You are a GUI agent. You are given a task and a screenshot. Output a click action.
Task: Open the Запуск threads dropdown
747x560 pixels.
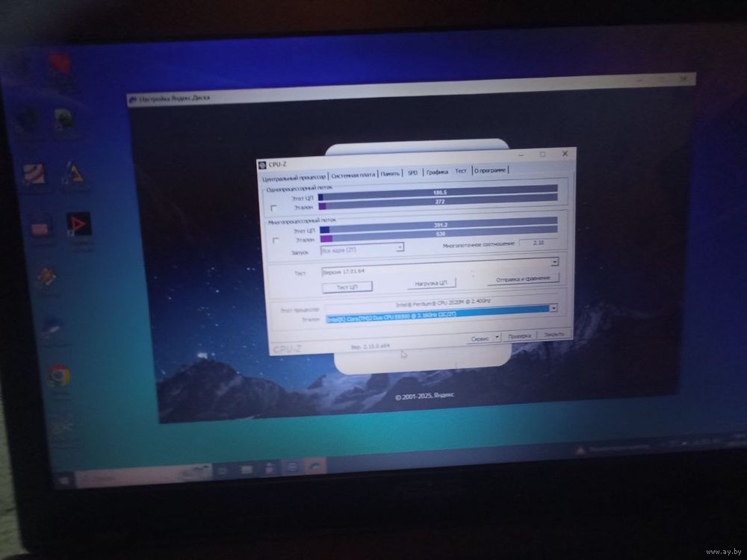point(363,249)
